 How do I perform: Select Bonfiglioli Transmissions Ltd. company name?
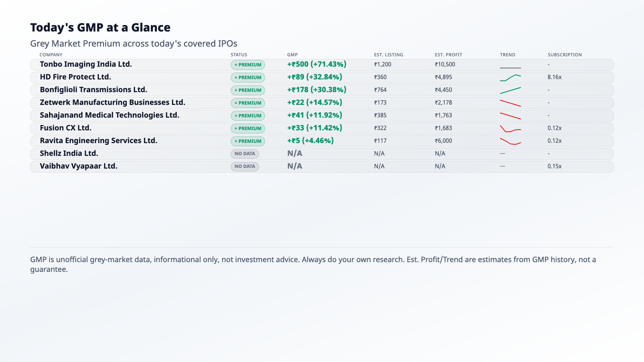point(93,90)
